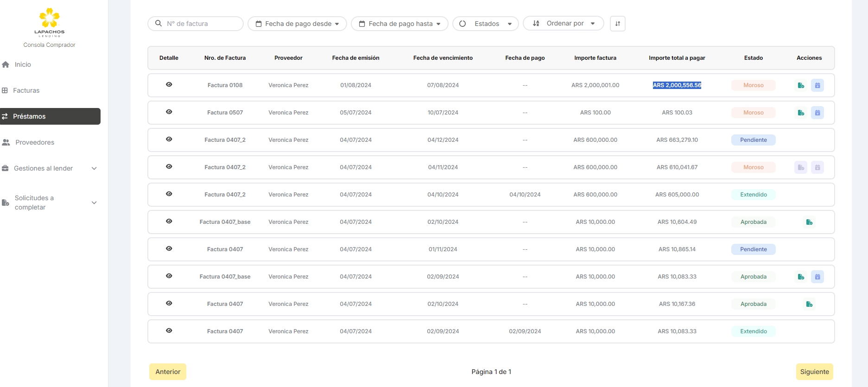Click the document action icon for Factura 0108
This screenshot has height=387, width=868.
click(801, 85)
